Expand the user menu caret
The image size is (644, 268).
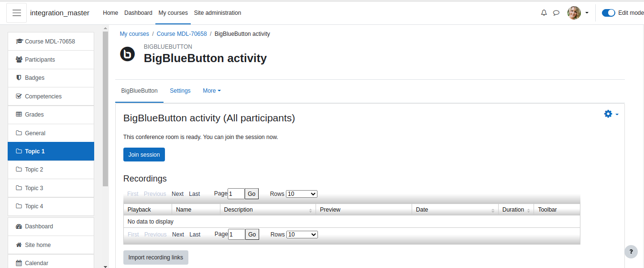click(587, 13)
